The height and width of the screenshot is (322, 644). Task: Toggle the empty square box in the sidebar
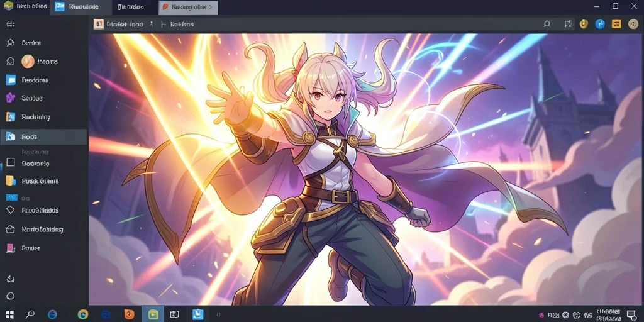11,163
